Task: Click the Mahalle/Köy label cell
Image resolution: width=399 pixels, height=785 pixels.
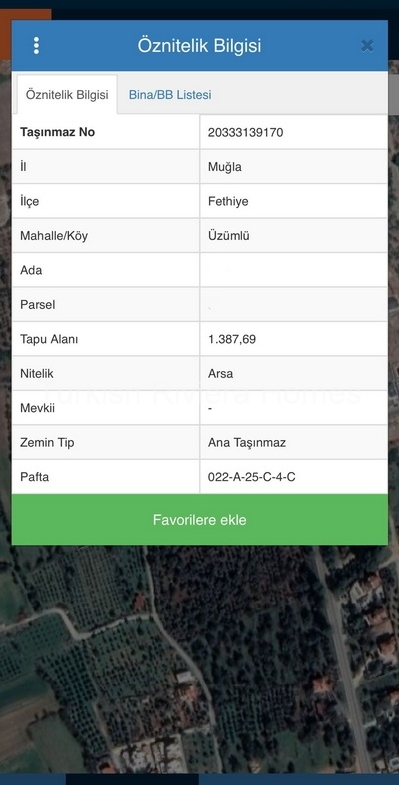Action: [x=106, y=236]
